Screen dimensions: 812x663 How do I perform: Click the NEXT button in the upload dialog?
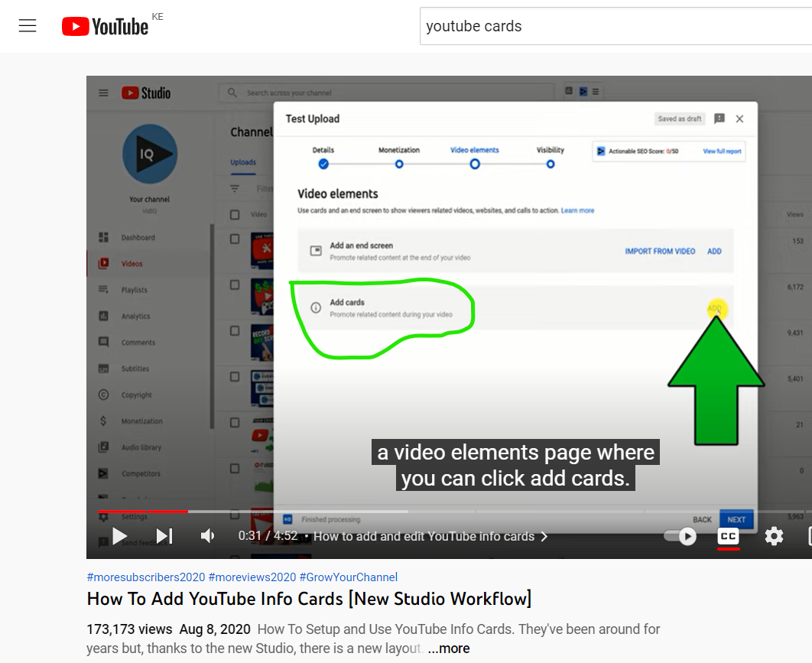coord(736,519)
